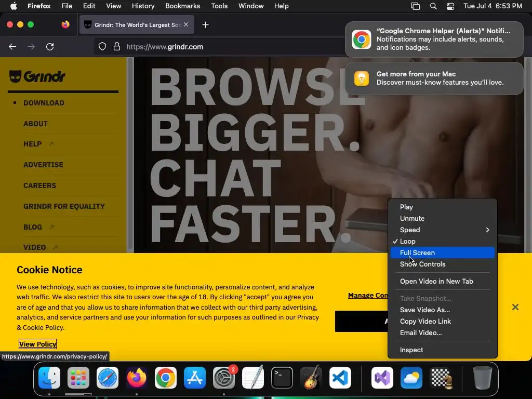The image size is (532, 399).
Task: Open the Weather app in the dock
Action: pyautogui.click(x=411, y=378)
